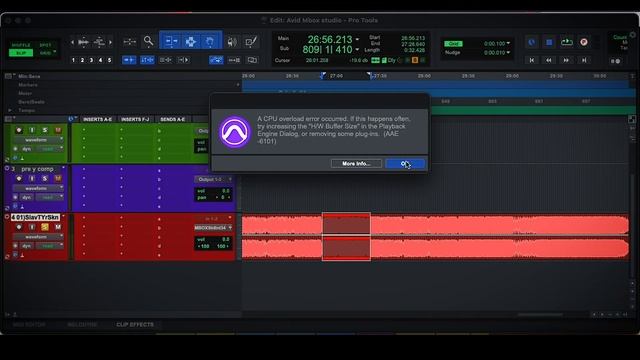Open the Output 1-2 selector on pre y comp
640x360 pixels.
[x=213, y=179]
